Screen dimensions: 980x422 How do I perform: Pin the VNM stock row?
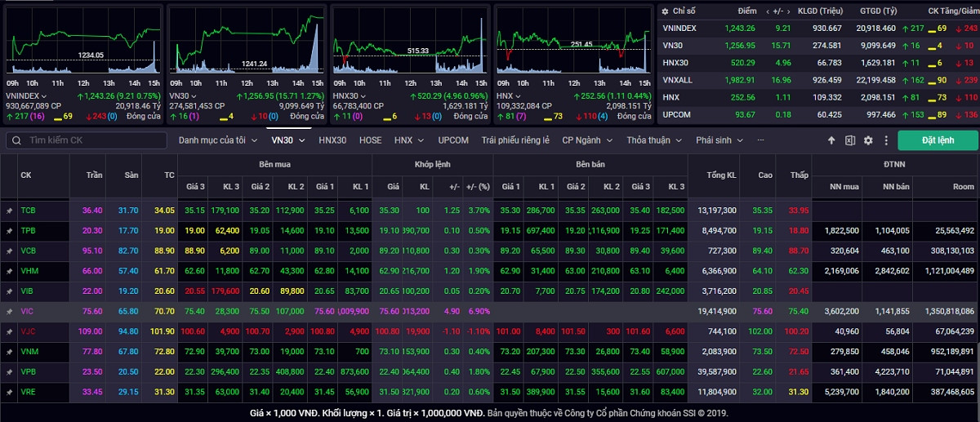[x=9, y=351]
